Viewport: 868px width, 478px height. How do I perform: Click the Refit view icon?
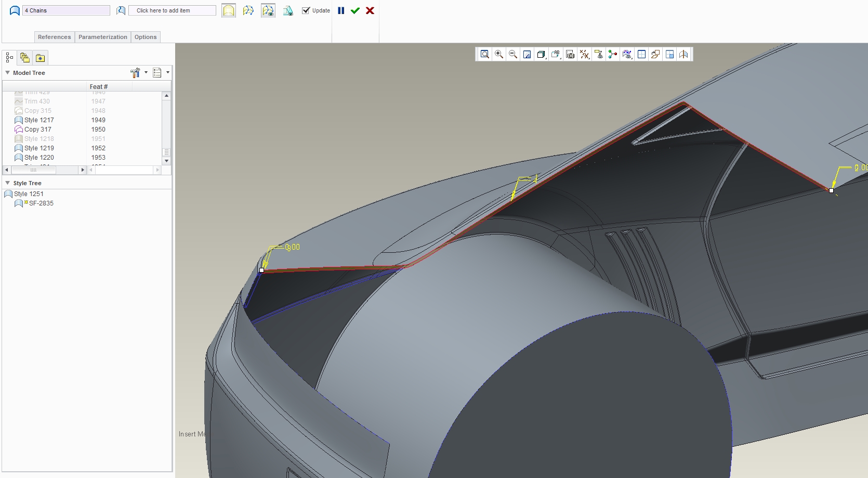485,54
